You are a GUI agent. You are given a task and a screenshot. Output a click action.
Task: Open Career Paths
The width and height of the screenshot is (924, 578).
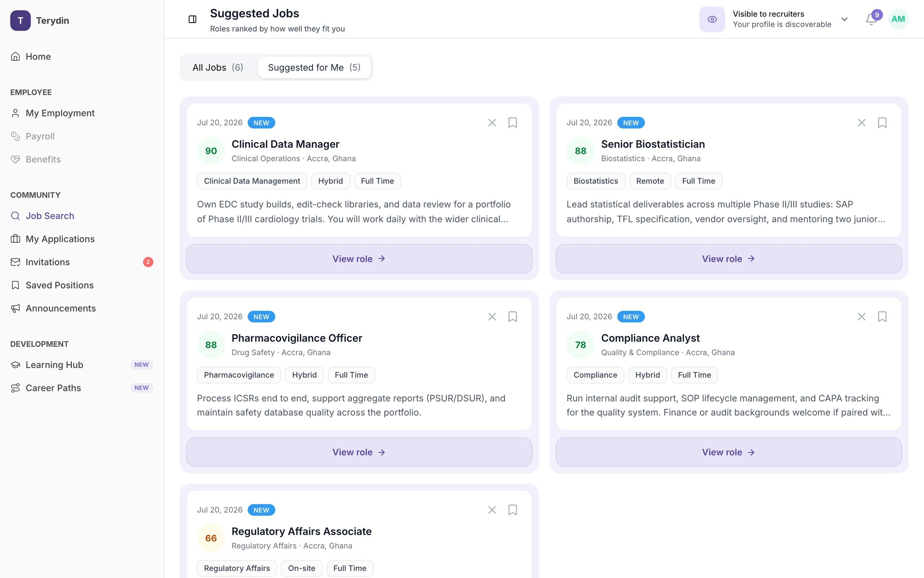[82, 388]
